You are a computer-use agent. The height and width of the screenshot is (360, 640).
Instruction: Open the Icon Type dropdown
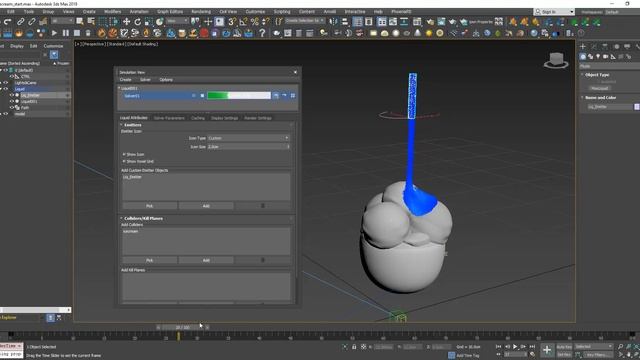248,138
